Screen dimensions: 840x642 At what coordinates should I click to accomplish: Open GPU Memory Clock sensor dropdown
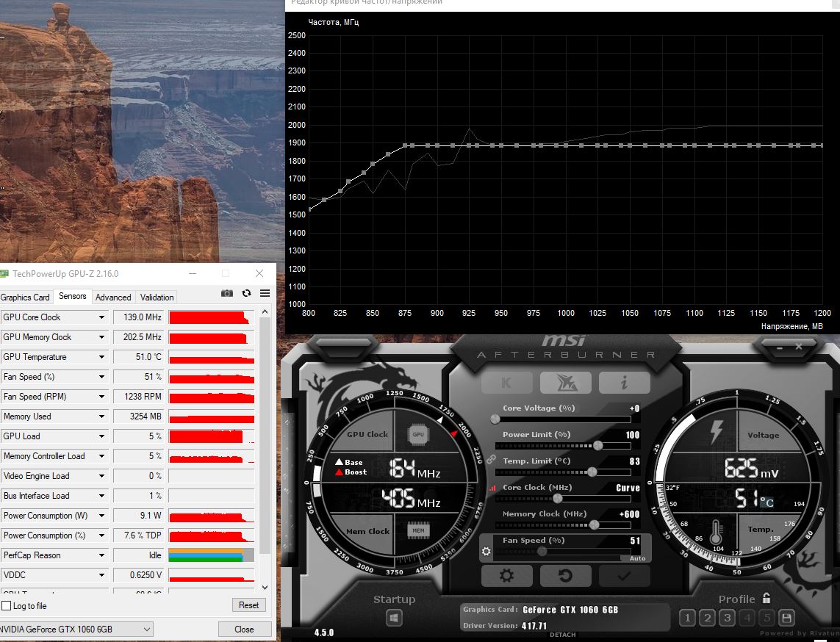pos(101,337)
